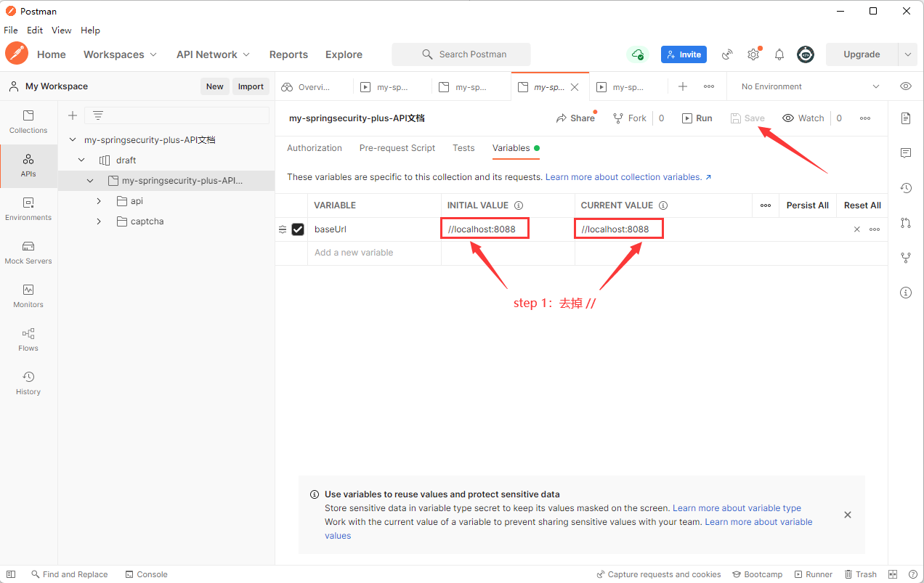Click the environment quick look eye icon

(x=906, y=86)
